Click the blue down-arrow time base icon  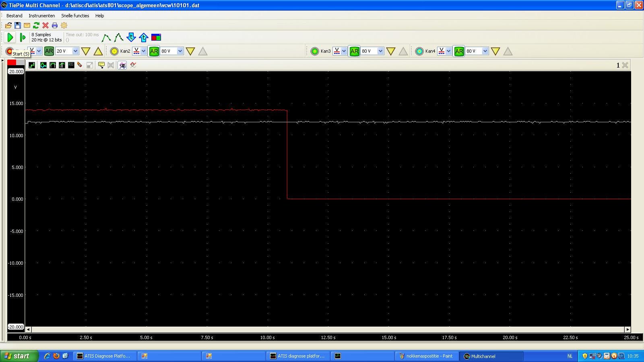click(131, 37)
